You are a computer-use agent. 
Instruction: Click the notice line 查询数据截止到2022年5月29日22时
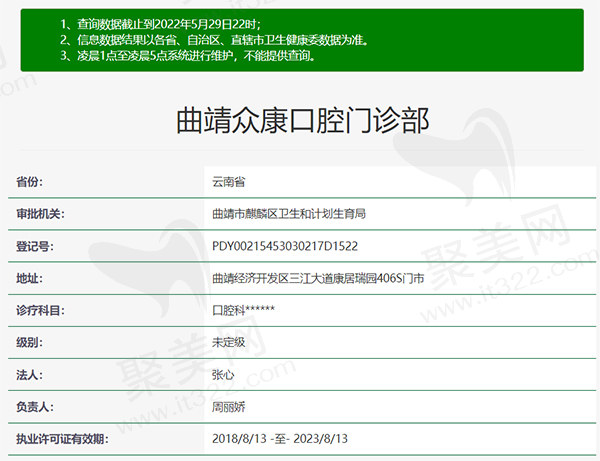tap(160, 24)
